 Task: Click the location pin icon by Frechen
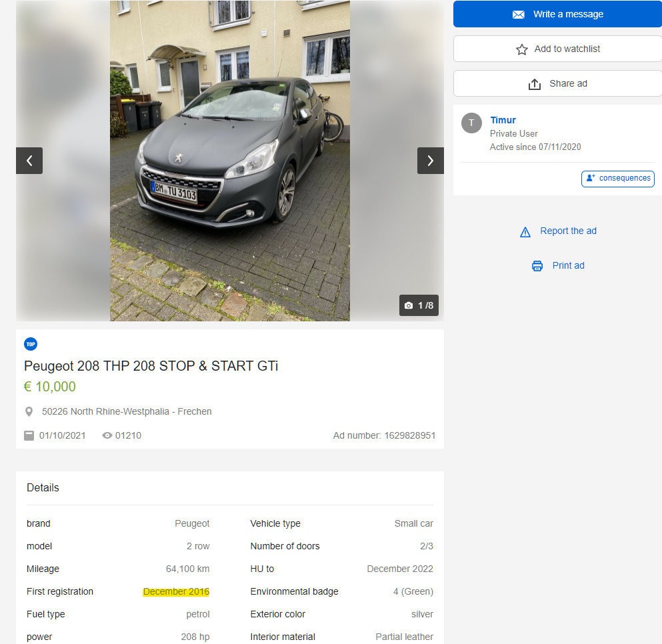29,412
